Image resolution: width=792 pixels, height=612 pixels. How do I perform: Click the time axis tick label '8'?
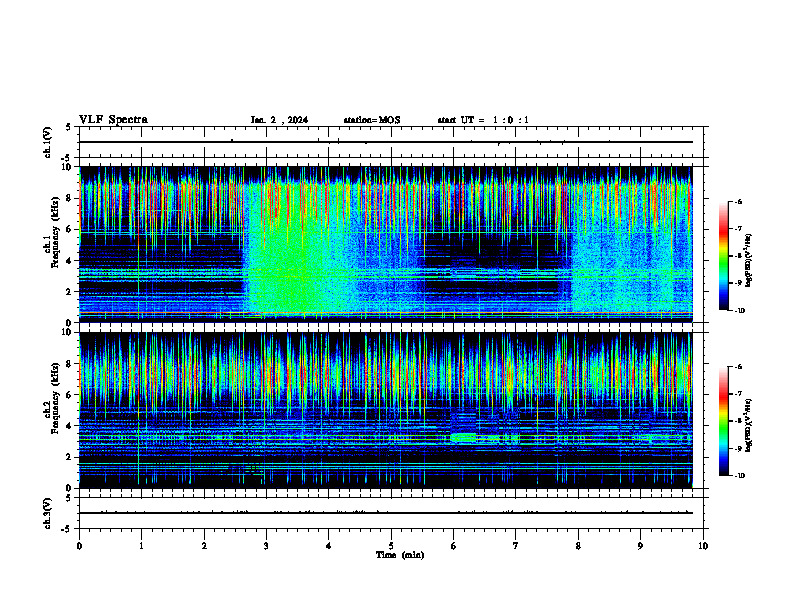click(x=578, y=546)
